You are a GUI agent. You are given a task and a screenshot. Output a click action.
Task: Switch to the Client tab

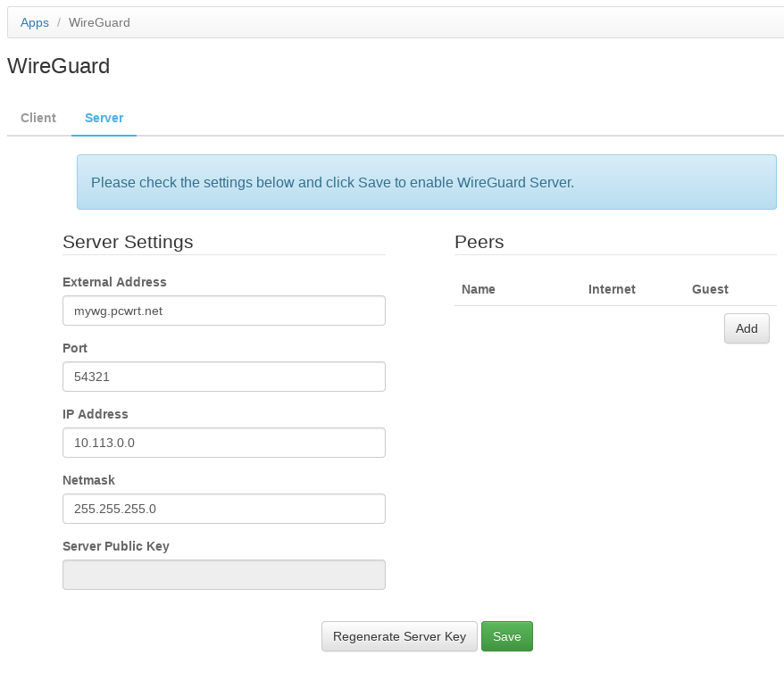pos(38,118)
